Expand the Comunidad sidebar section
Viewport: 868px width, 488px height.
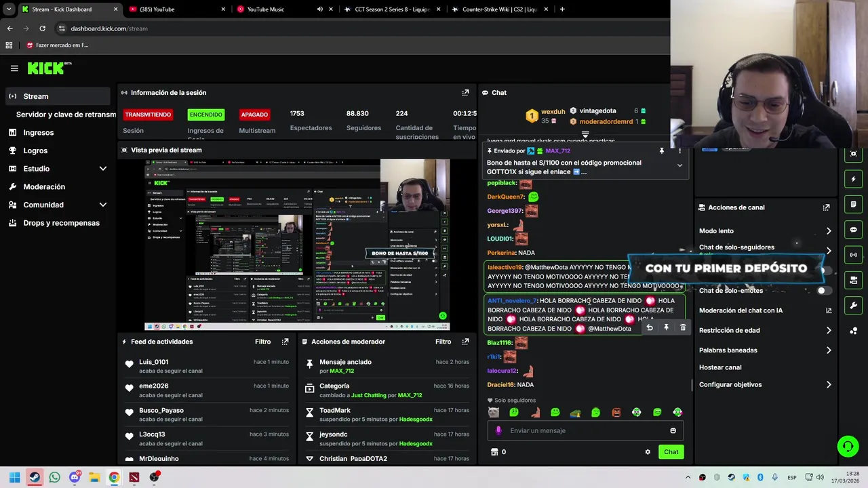(x=103, y=205)
